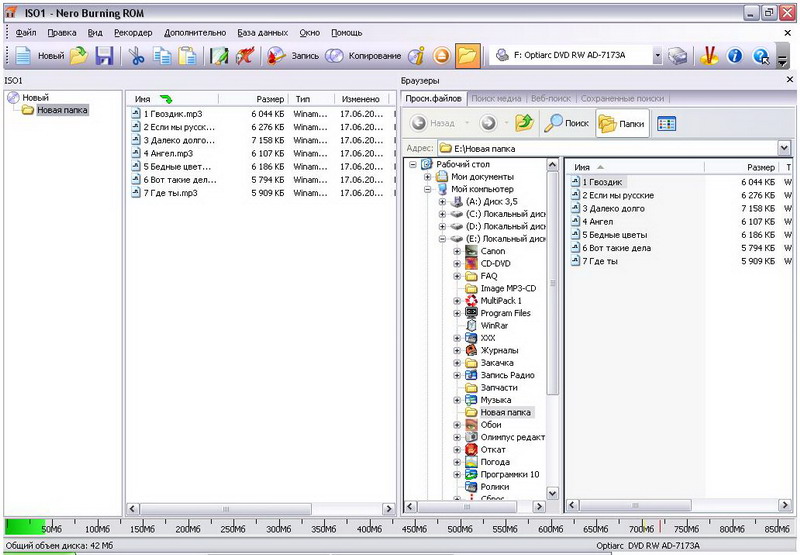800x555 pixels.
Task: Eject disc with the orange eject icon
Action: [x=442, y=56]
